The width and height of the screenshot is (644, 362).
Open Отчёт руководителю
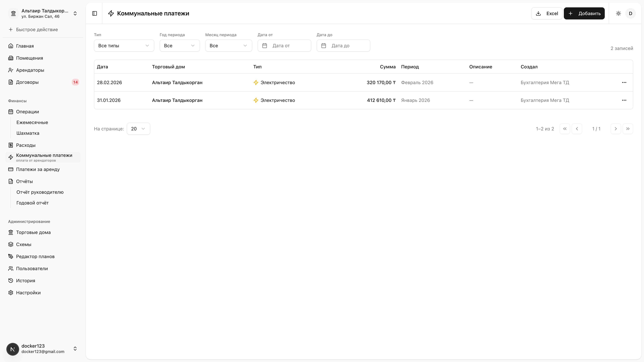[x=40, y=192]
